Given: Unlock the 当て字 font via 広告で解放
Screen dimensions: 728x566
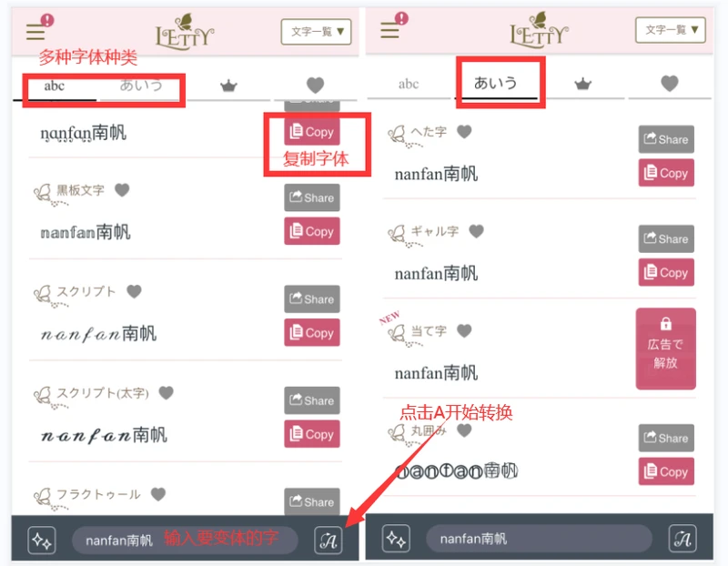Looking at the screenshot, I should (666, 349).
